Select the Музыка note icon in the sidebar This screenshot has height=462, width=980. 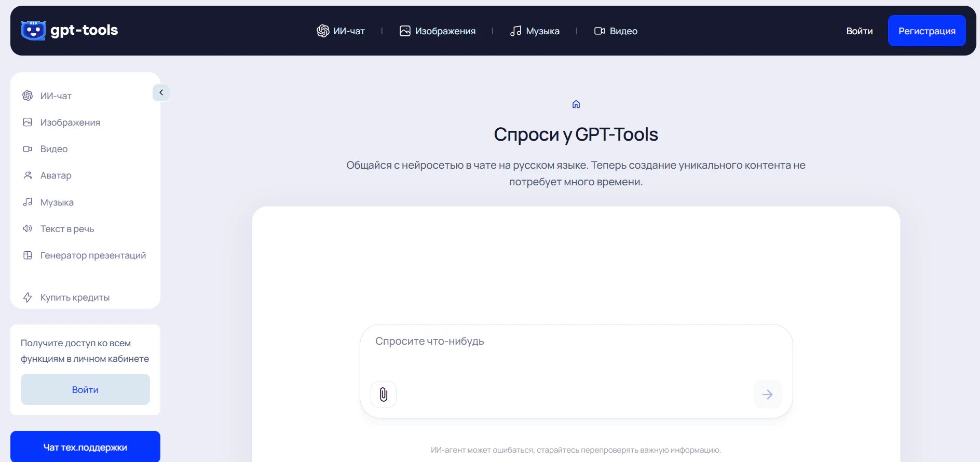(x=28, y=202)
